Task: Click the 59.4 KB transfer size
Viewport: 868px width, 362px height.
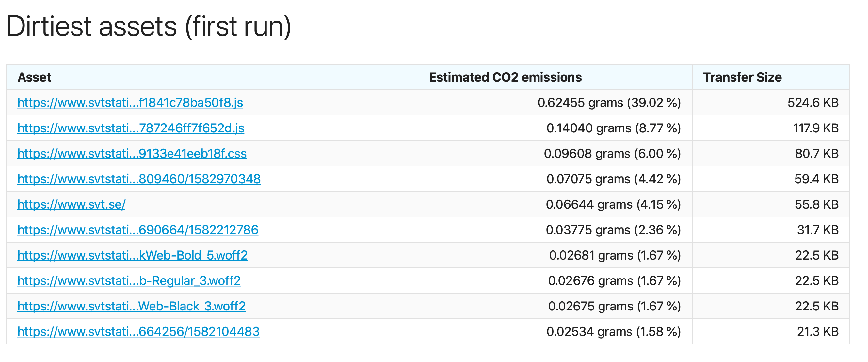Action: (816, 179)
